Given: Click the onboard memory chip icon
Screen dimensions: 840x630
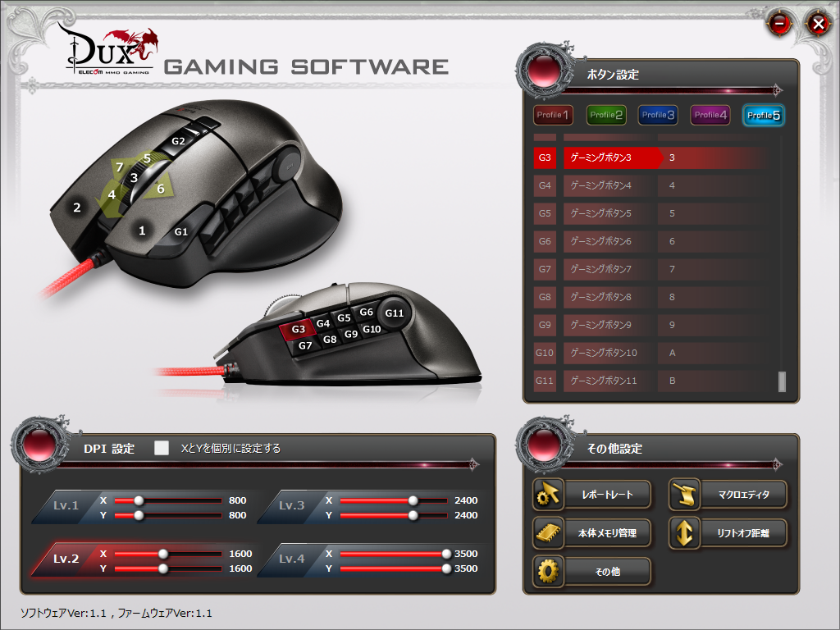Looking at the screenshot, I should click(x=548, y=533).
